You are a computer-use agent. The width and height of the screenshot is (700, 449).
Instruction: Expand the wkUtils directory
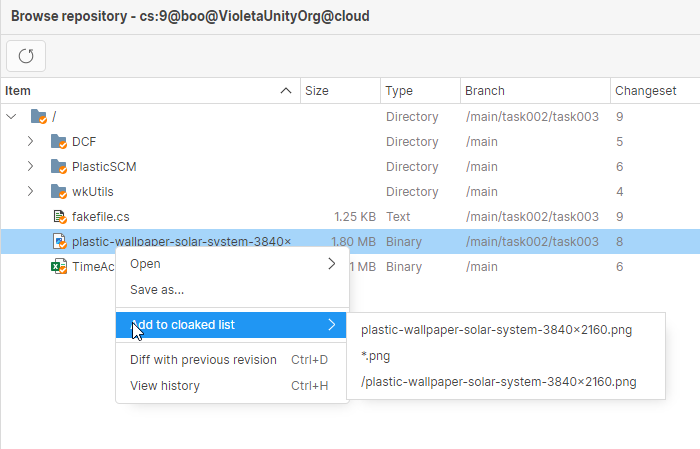(31, 192)
